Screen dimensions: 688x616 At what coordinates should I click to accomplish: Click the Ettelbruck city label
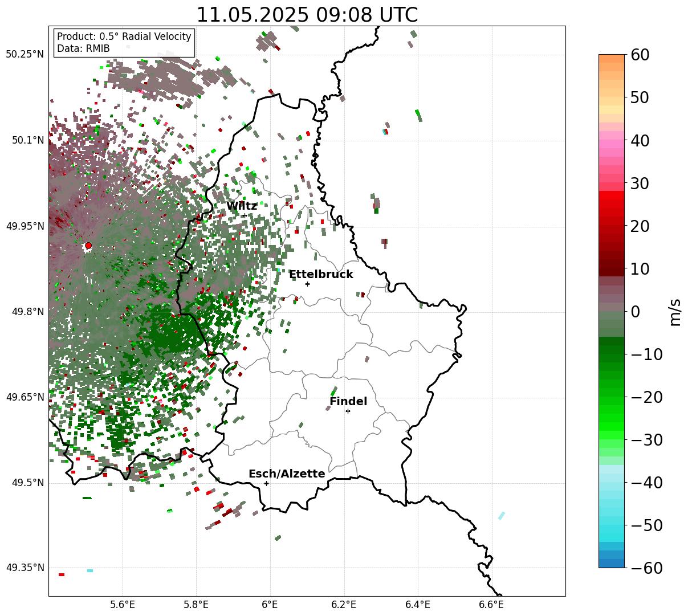click(321, 274)
